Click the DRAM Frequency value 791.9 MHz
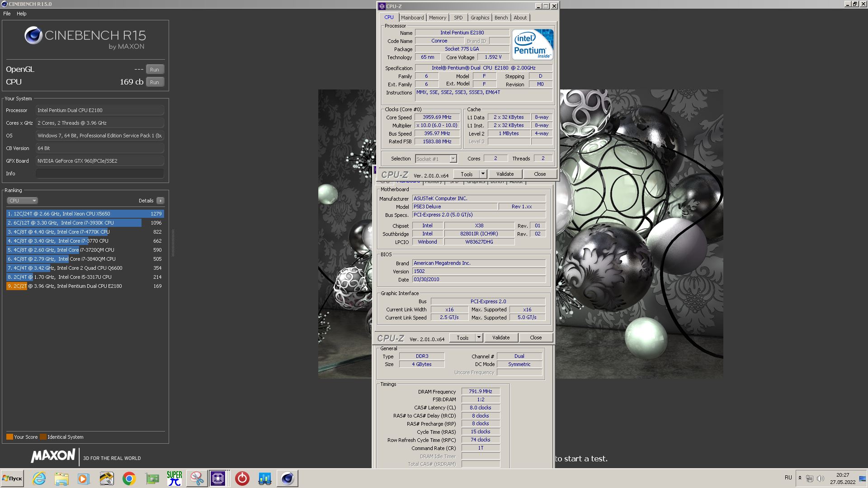This screenshot has height=488, width=868. tap(481, 391)
